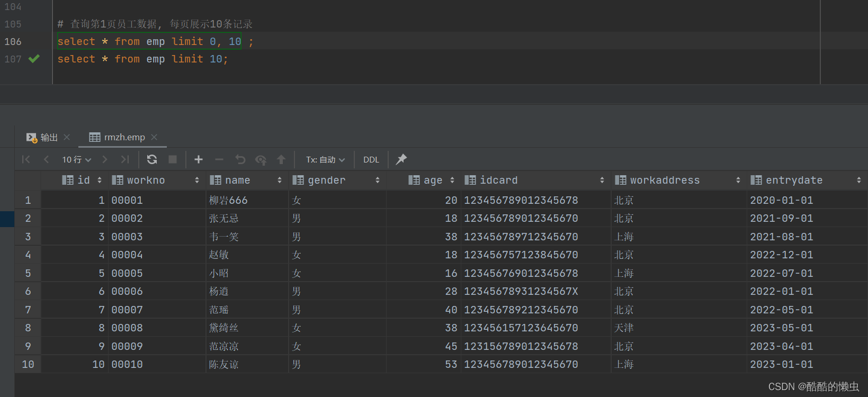This screenshot has width=868, height=397.
Task: Sort by age column arrows
Action: [x=452, y=180]
